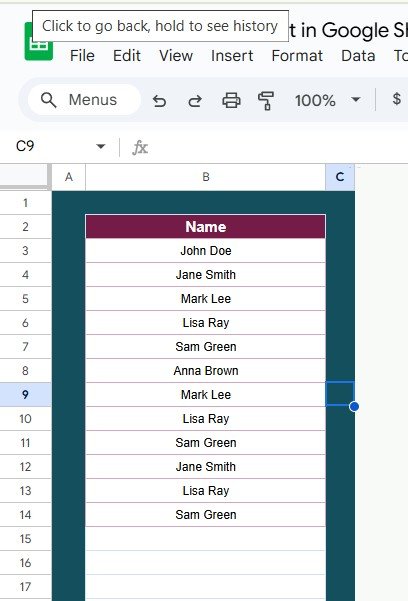
Task: Click the fx formula icon
Action: click(x=140, y=147)
